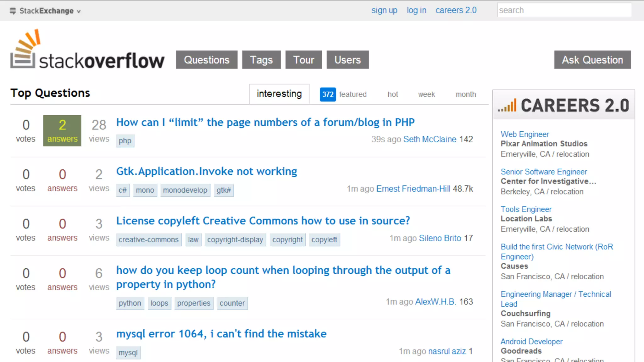Screen dimensions: 644x362
Task: Click the Stack Overflow logo
Action: coord(87,50)
